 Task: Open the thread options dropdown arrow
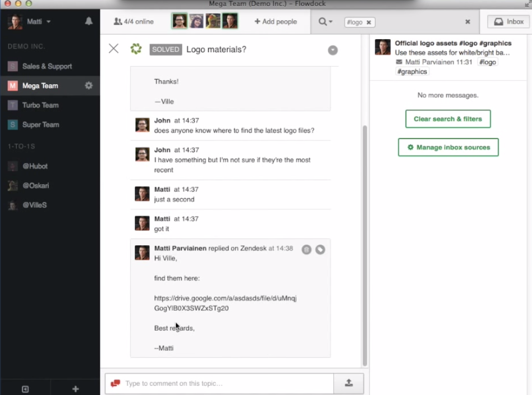(x=333, y=50)
